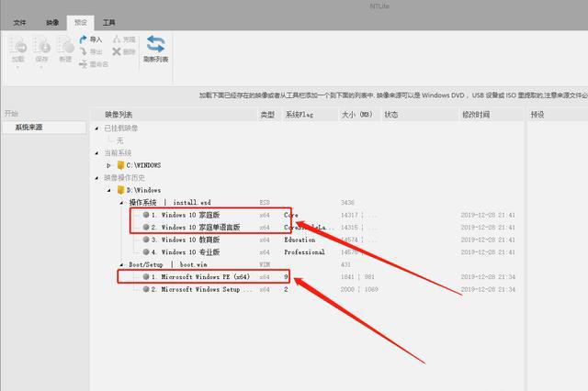Image resolution: width=588 pixels, height=391 pixels.
Task: Click status dot of Microsoft Windows PE (x64)
Action: point(146,277)
